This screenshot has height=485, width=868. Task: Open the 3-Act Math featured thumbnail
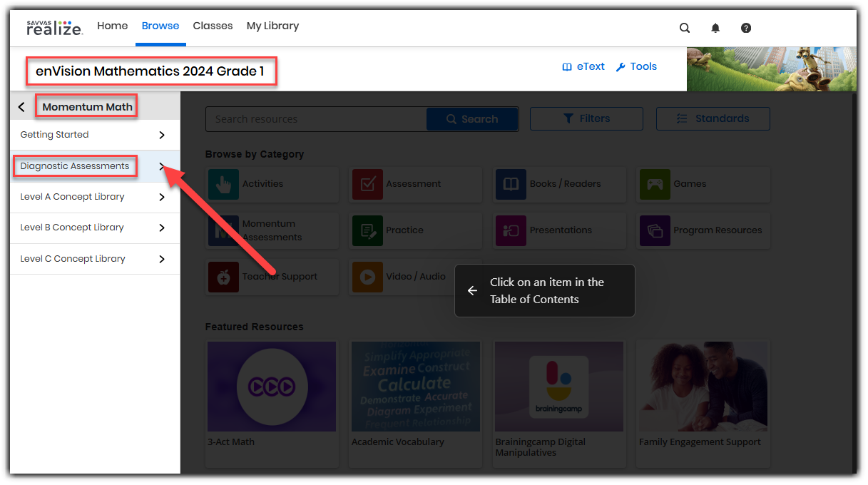click(x=272, y=386)
